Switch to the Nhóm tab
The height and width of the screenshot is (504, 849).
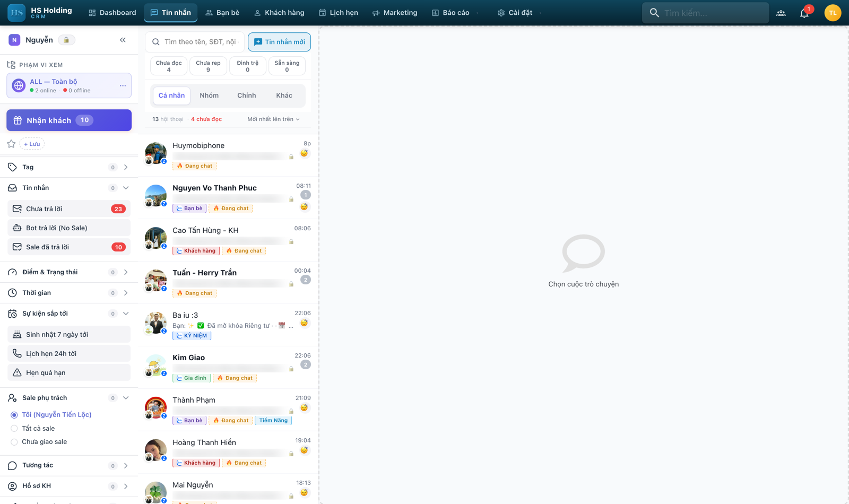pos(209,95)
